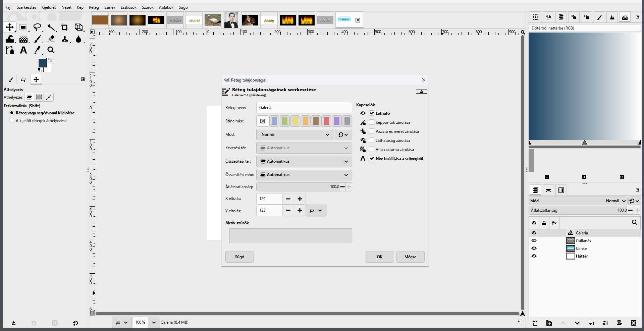Hide the Csillanás layer via eye icon
The image size is (644, 331).
[x=534, y=241]
